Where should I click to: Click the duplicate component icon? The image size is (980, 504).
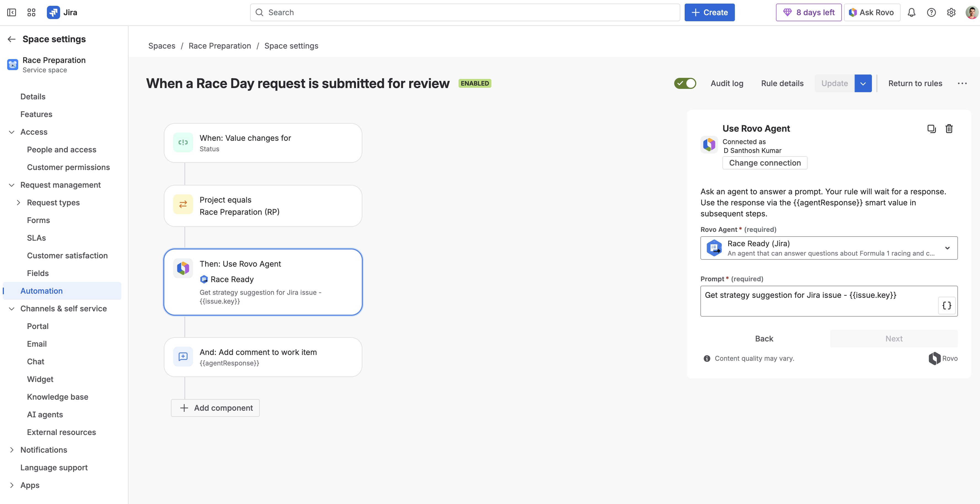[931, 129]
